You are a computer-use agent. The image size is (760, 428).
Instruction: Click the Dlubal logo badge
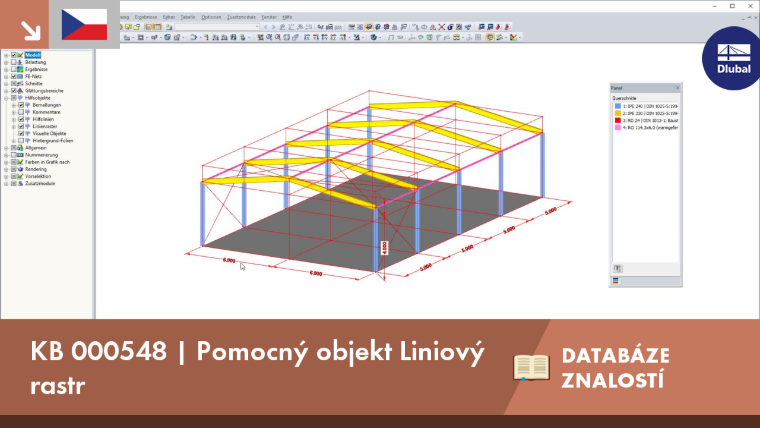point(733,58)
